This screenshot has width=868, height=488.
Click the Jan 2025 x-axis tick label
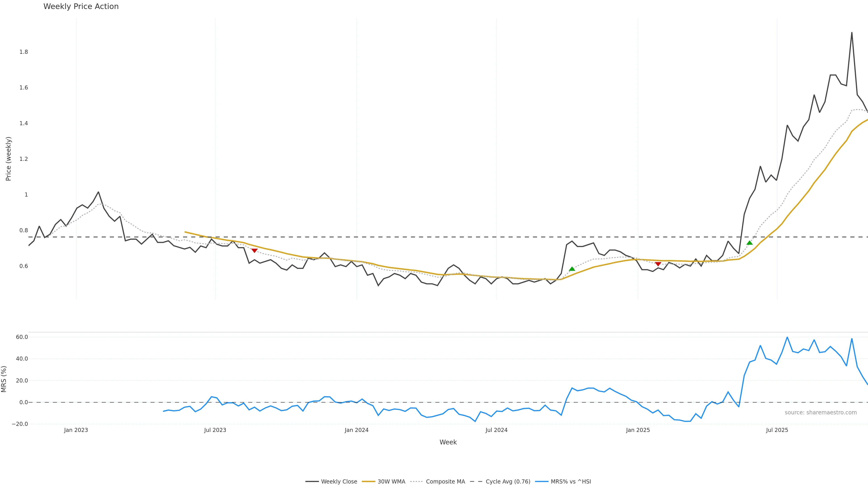pyautogui.click(x=638, y=430)
